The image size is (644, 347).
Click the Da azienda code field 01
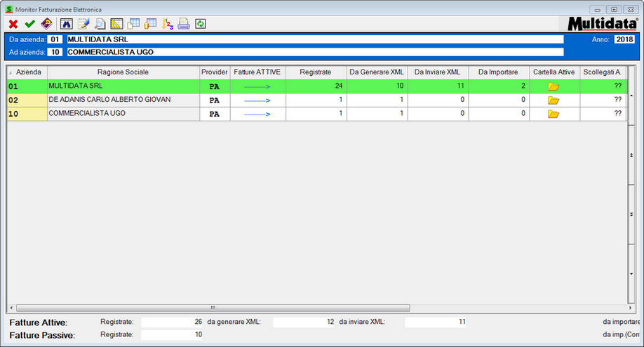[55, 39]
